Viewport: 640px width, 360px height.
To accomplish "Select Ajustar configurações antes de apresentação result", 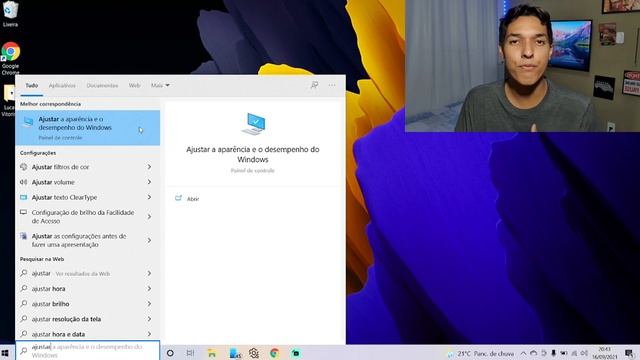I will click(79, 240).
